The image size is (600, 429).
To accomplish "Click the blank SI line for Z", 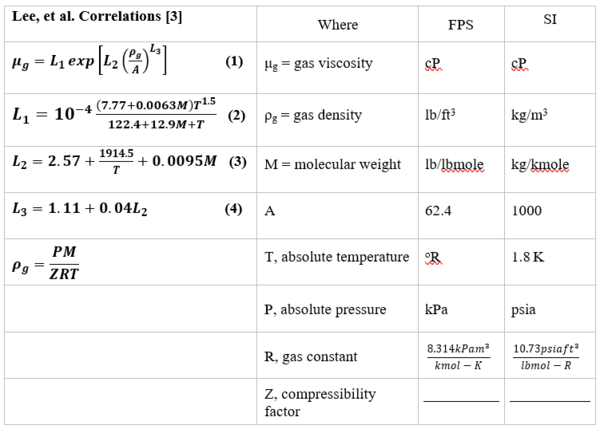I will point(549,400).
